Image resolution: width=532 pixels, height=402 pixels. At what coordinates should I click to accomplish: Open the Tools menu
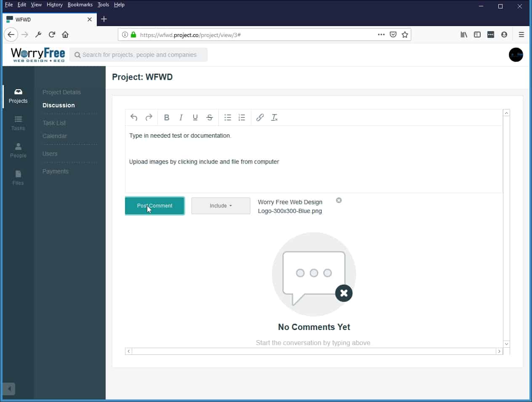coord(103,5)
